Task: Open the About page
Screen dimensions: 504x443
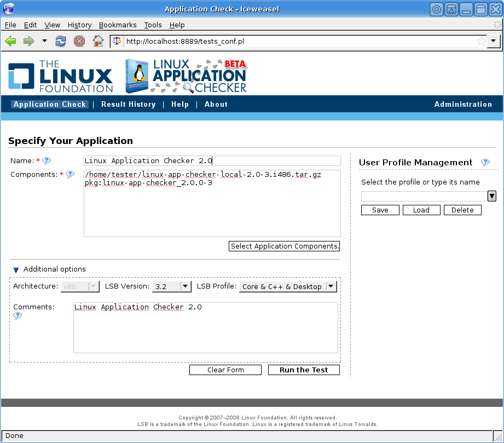Action: coord(216,104)
